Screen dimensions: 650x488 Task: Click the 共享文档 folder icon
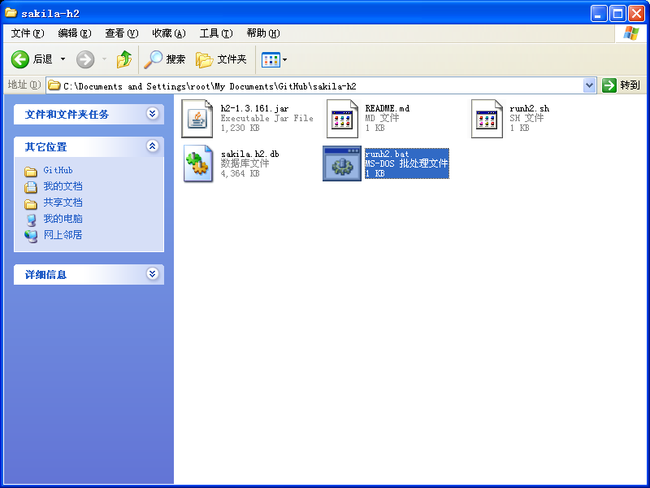30,204
